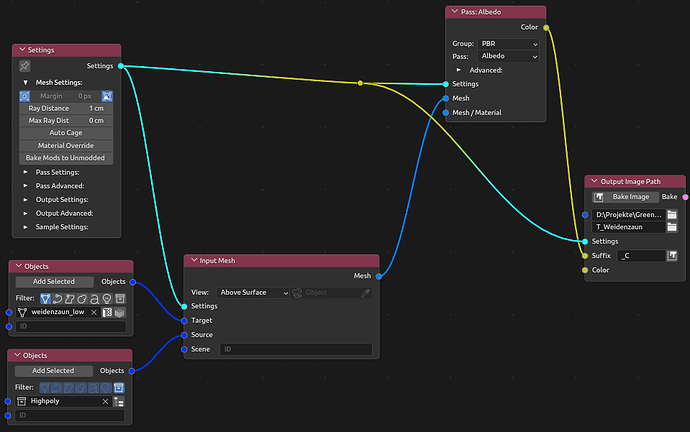Toggle metaball filter in weidenzaun_low Objects node
The height and width of the screenshot is (432, 690).
82,299
